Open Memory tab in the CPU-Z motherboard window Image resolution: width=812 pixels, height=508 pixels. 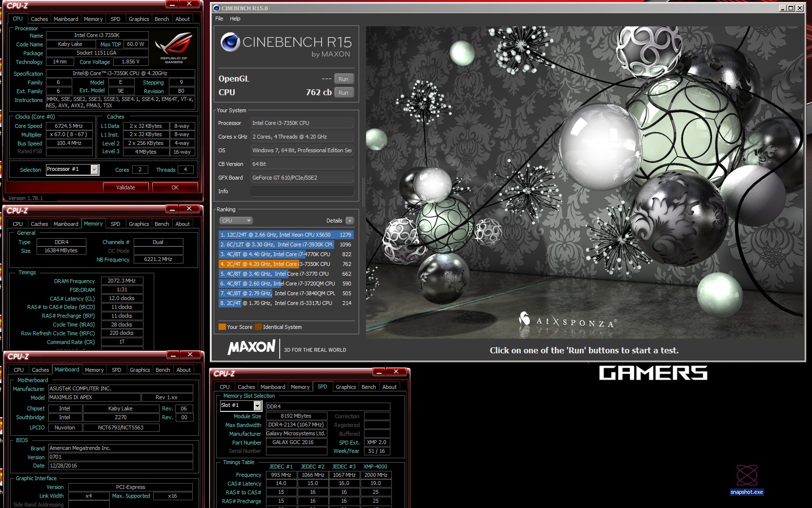[94, 370]
